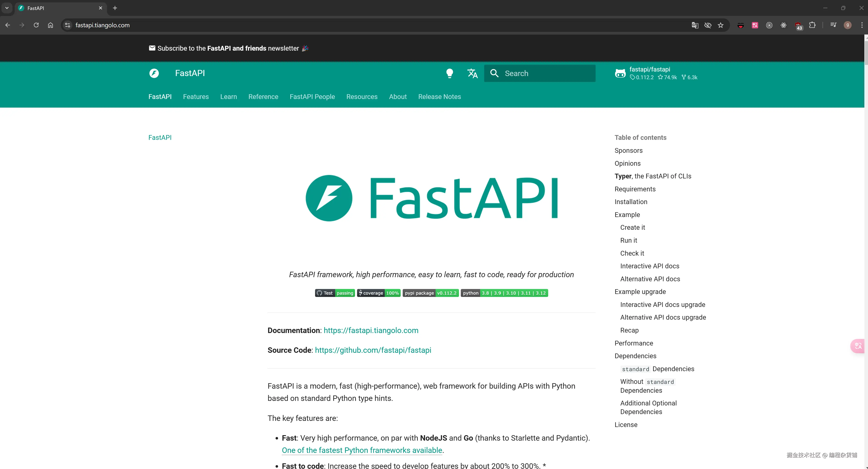This screenshot has height=469, width=868.
Task: Reload the page with the refresh icon
Action: (36, 25)
